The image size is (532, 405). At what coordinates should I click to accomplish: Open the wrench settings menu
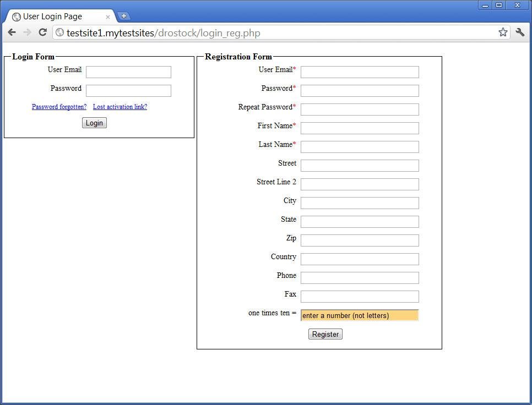519,32
